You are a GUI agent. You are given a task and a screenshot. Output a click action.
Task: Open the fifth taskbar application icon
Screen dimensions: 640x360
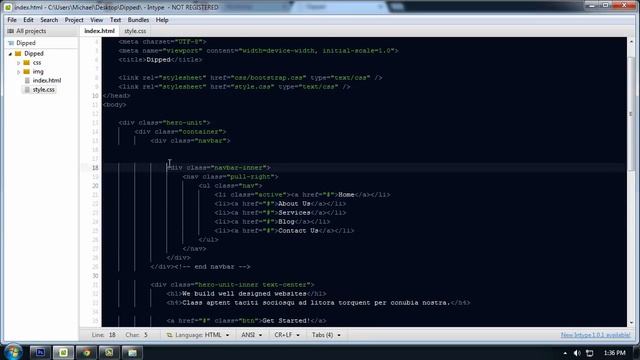(109, 352)
